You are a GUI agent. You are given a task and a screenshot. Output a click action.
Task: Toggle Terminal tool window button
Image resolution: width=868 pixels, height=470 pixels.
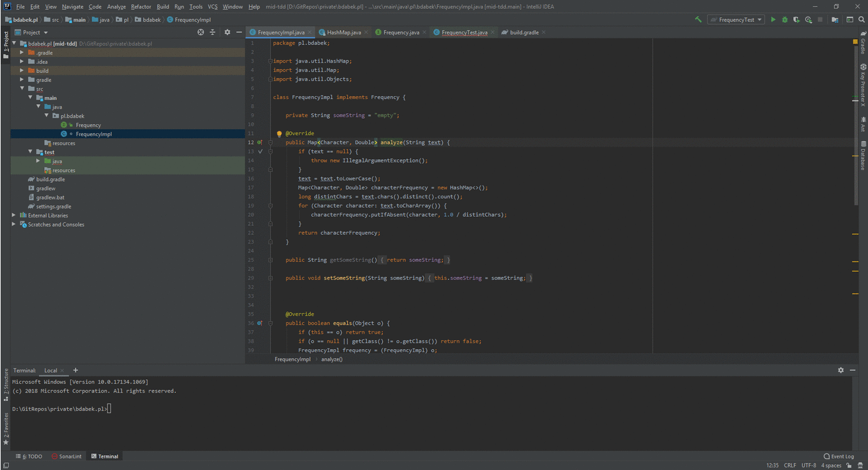[x=105, y=456]
